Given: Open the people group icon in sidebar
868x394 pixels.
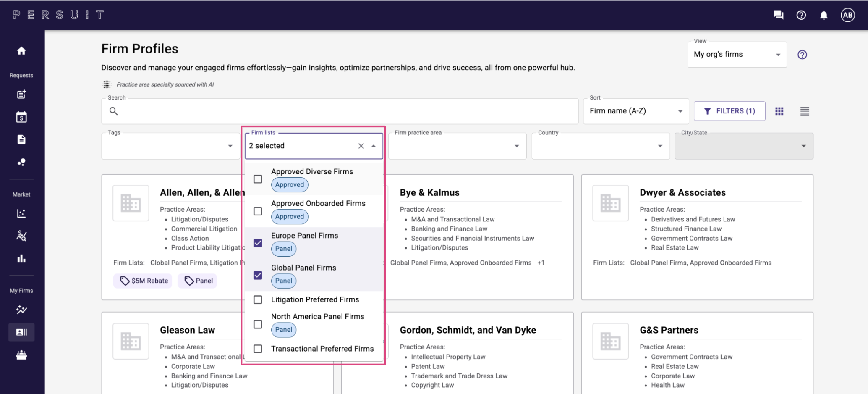Looking at the screenshot, I should [x=21, y=355].
